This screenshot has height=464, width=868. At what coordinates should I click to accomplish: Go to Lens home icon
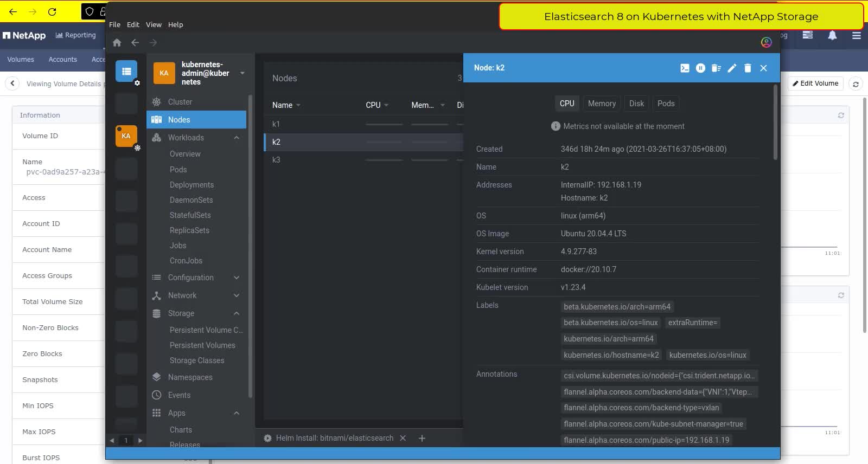point(117,42)
